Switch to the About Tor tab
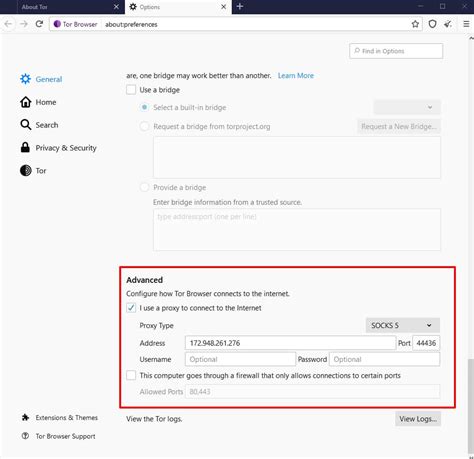This screenshot has height=459, width=474. (x=63, y=7)
